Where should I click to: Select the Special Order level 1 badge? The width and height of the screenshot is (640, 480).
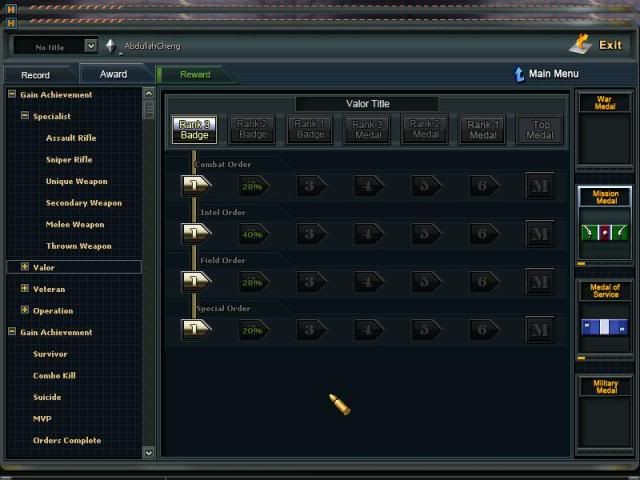(195, 328)
